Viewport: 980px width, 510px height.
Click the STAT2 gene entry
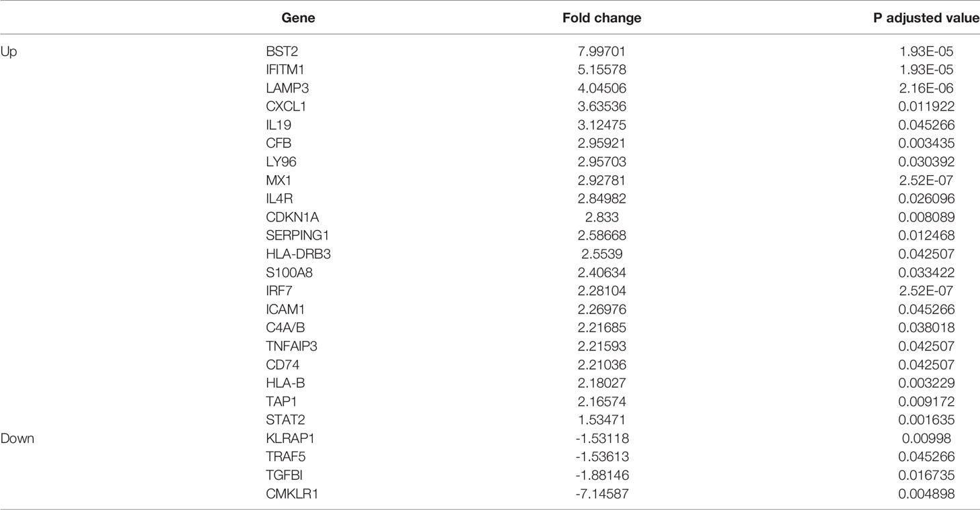click(283, 420)
